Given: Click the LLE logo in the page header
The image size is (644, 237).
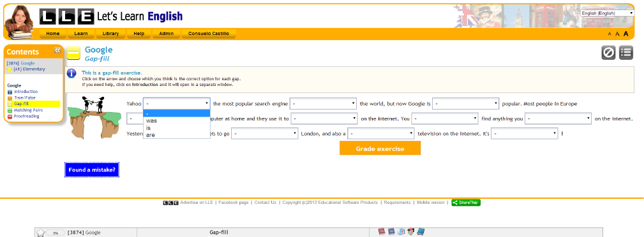Looking at the screenshot, I should tap(66, 17).
